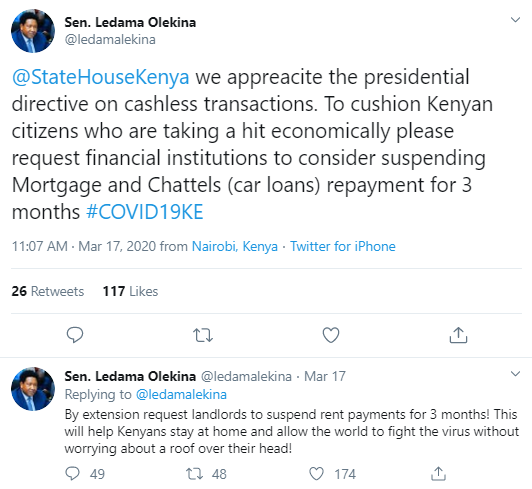The height and width of the screenshot is (489, 532).
Task: Open the Mar 17 timestamp of reply
Action: coord(325,376)
